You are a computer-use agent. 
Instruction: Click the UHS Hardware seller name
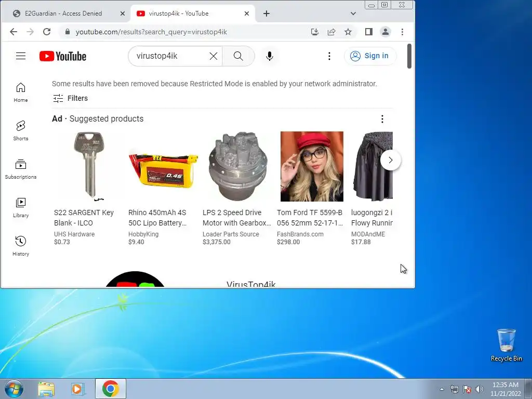[x=74, y=234]
